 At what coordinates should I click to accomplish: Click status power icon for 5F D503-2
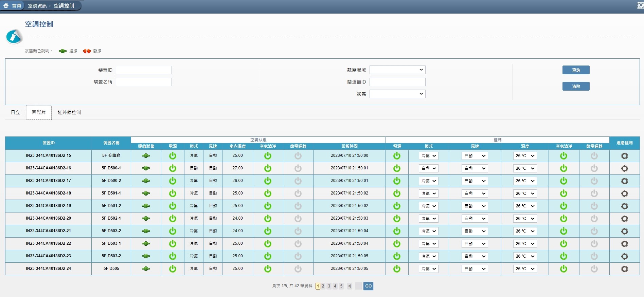pos(173,256)
